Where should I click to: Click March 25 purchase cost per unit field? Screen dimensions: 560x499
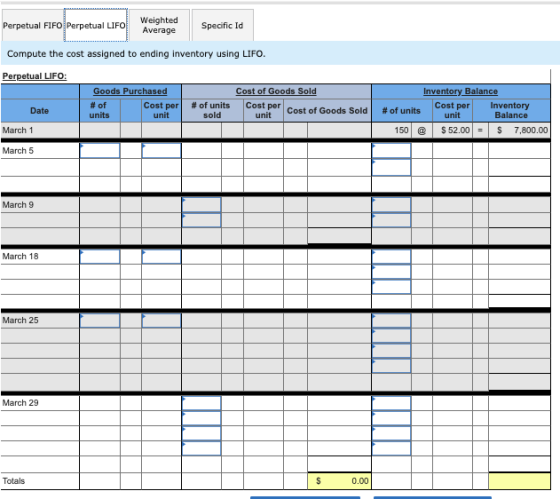161,320
